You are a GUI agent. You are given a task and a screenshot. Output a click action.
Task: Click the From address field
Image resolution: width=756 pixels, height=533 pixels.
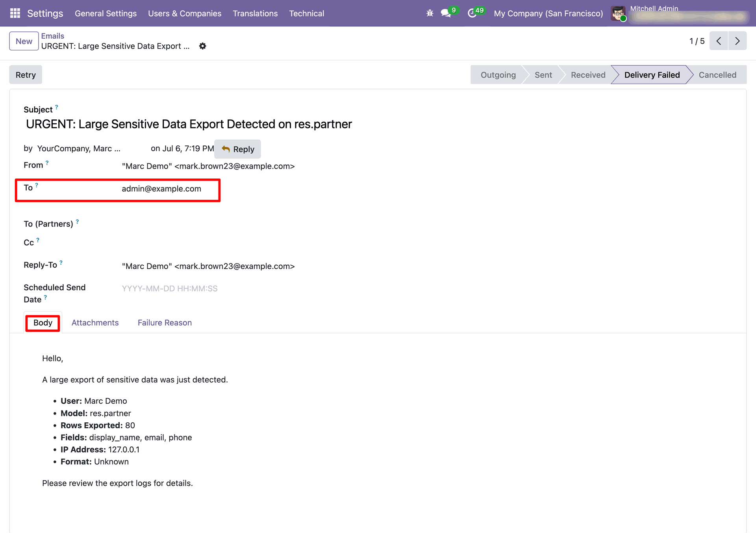(208, 166)
